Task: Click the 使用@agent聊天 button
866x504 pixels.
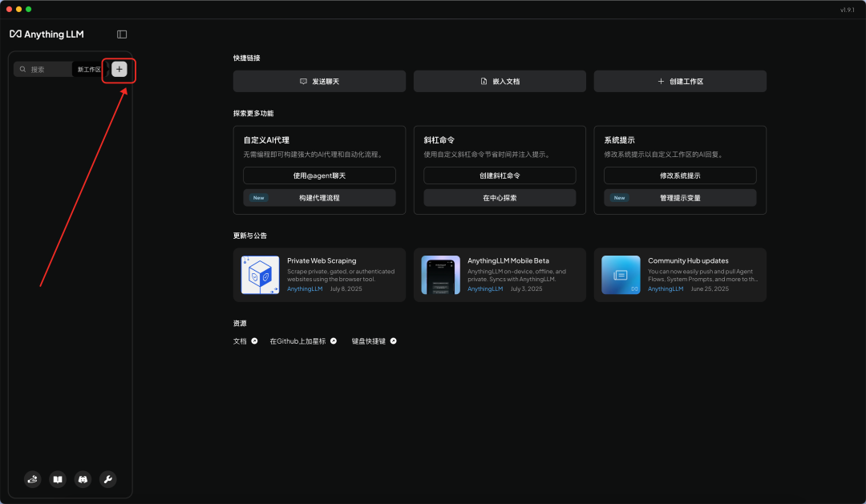Action: pyautogui.click(x=319, y=175)
